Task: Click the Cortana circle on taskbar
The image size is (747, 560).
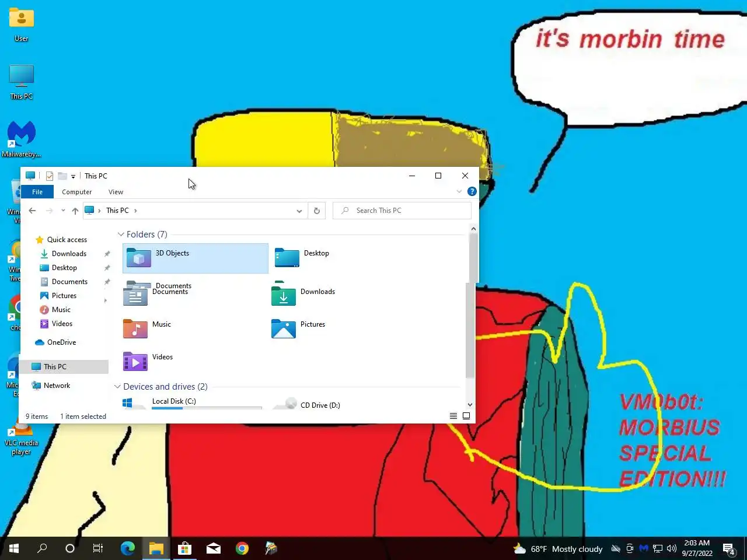Action: click(70, 548)
